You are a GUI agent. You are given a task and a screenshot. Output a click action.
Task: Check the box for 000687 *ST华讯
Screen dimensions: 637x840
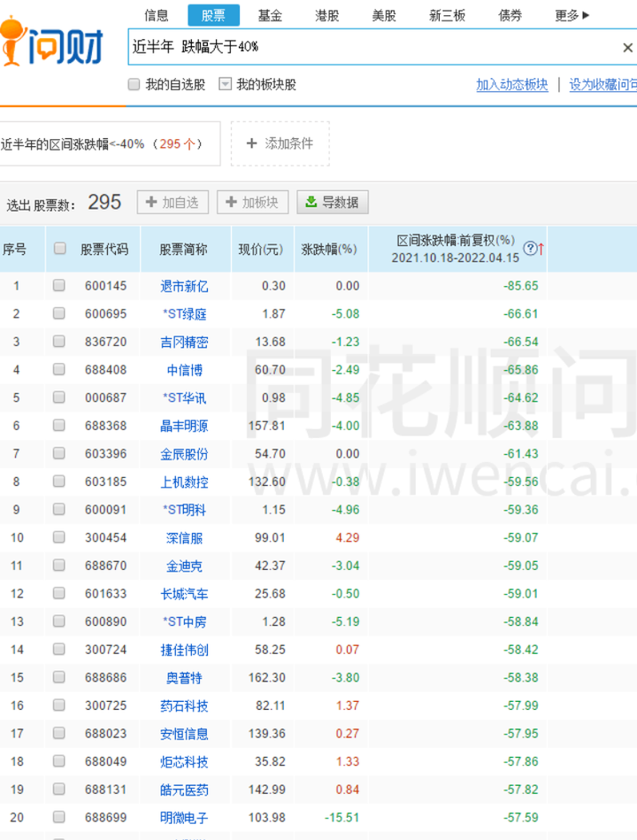(x=59, y=397)
